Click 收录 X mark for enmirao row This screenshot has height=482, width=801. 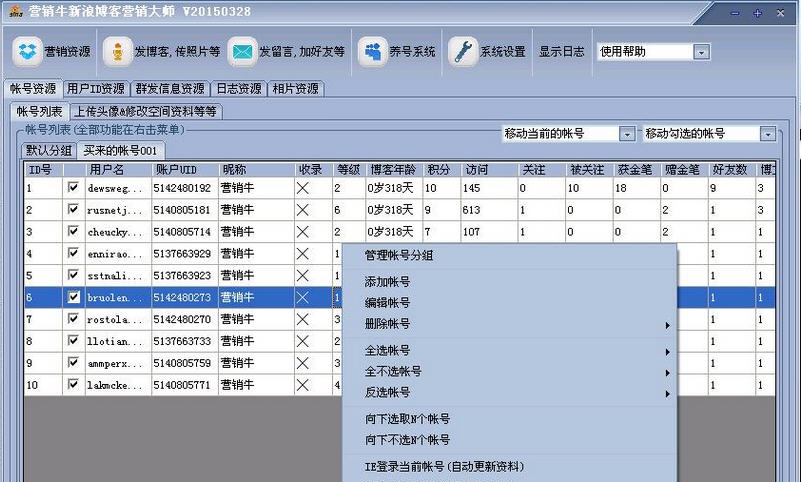coord(302,254)
